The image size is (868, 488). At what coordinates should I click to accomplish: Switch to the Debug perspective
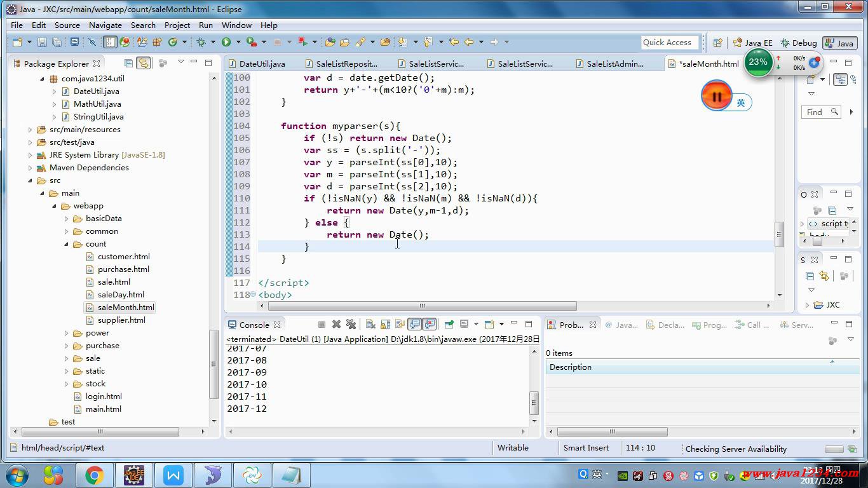[x=799, y=43]
